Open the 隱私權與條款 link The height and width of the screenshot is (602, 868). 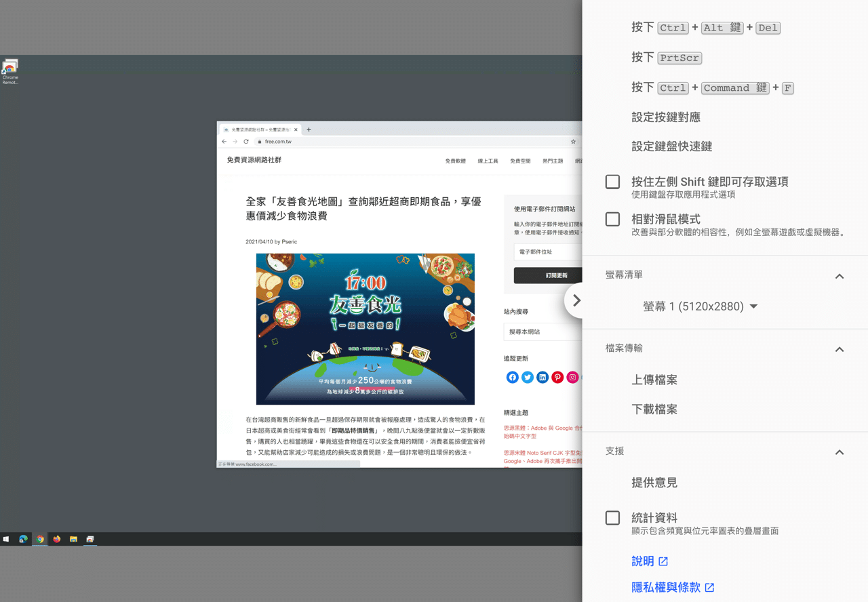tap(673, 588)
